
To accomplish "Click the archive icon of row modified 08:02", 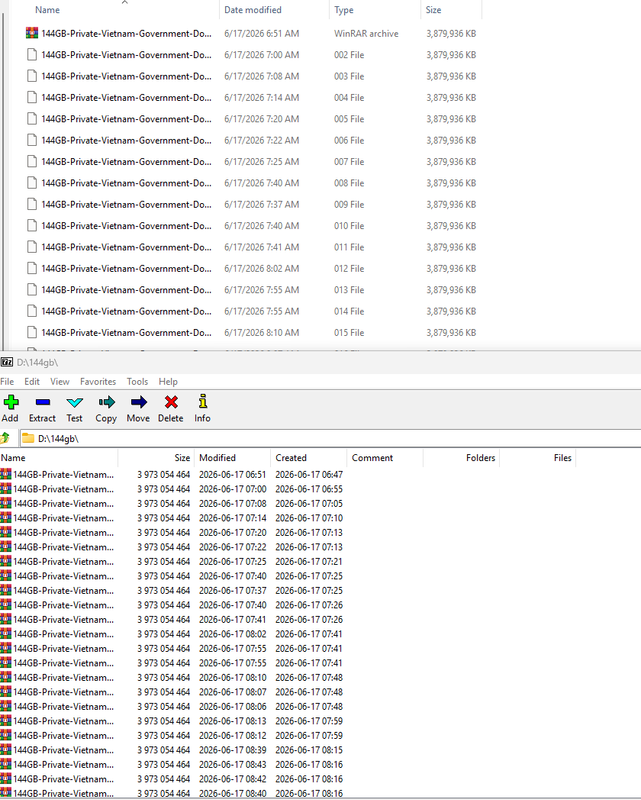I will point(6,634).
